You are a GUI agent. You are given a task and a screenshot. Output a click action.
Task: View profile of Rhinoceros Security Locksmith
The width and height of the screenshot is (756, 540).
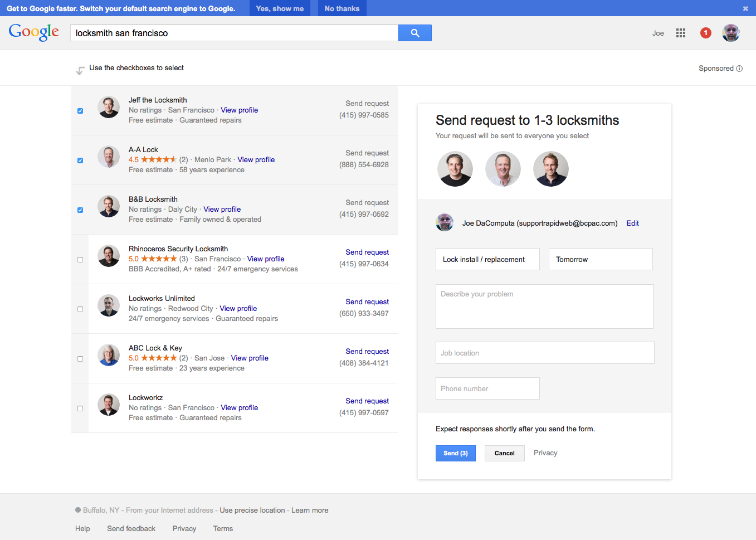[266, 259]
